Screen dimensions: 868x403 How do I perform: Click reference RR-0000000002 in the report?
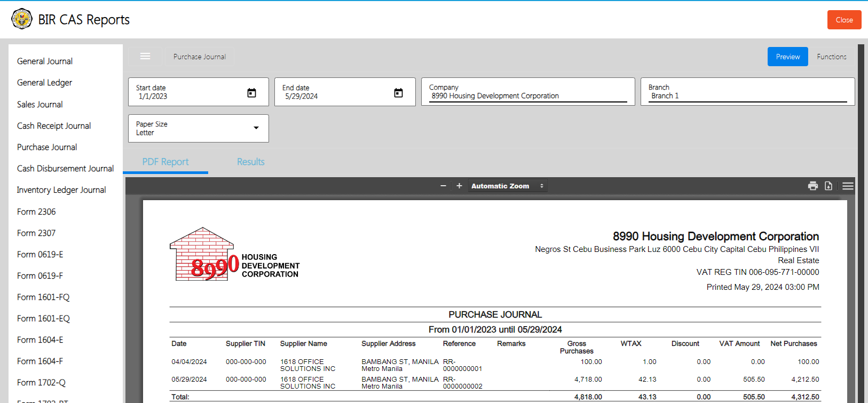coord(462,383)
